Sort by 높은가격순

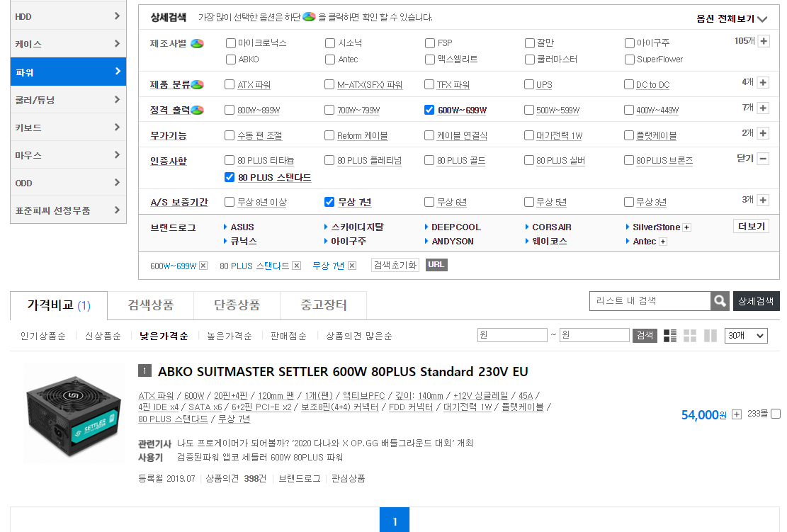230,336
